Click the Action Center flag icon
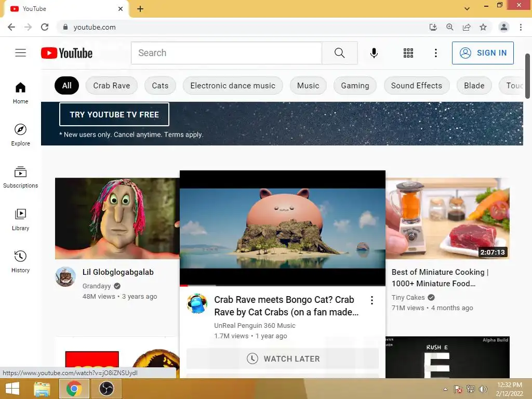Viewport: 532px width, 399px height. click(x=458, y=389)
